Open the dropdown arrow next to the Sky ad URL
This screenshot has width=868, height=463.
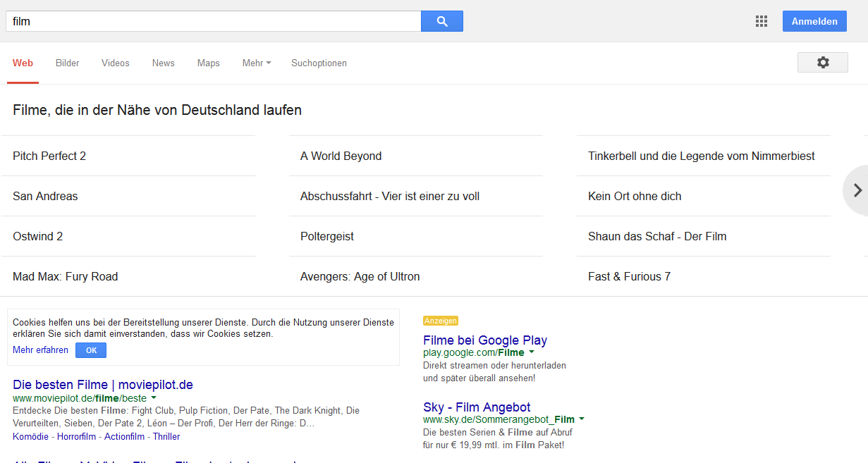click(x=581, y=419)
